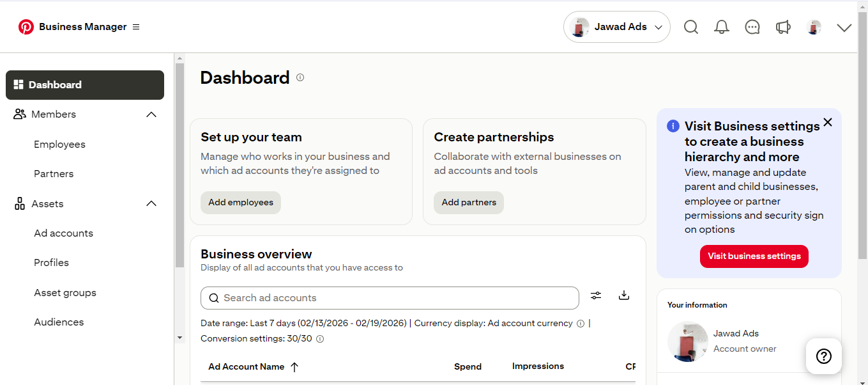The width and height of the screenshot is (868, 385).
Task: Dismiss the Visit Business settings banner
Action: tap(828, 122)
